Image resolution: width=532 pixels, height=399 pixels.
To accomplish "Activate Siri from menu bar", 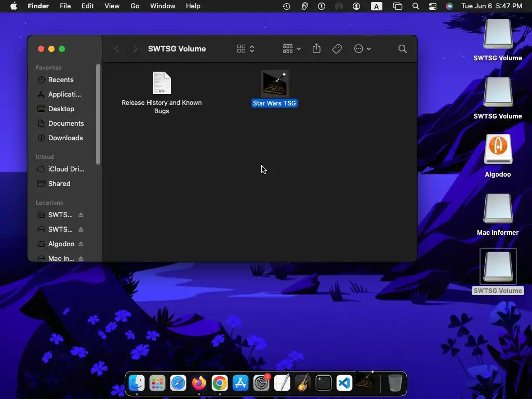I will pyautogui.click(x=449, y=6).
